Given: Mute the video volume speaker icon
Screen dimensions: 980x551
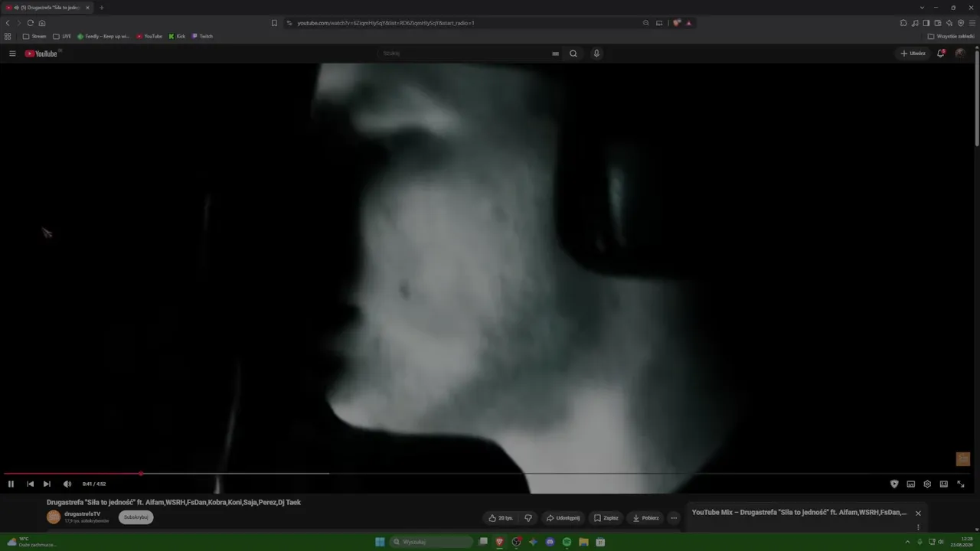Looking at the screenshot, I should tap(67, 484).
